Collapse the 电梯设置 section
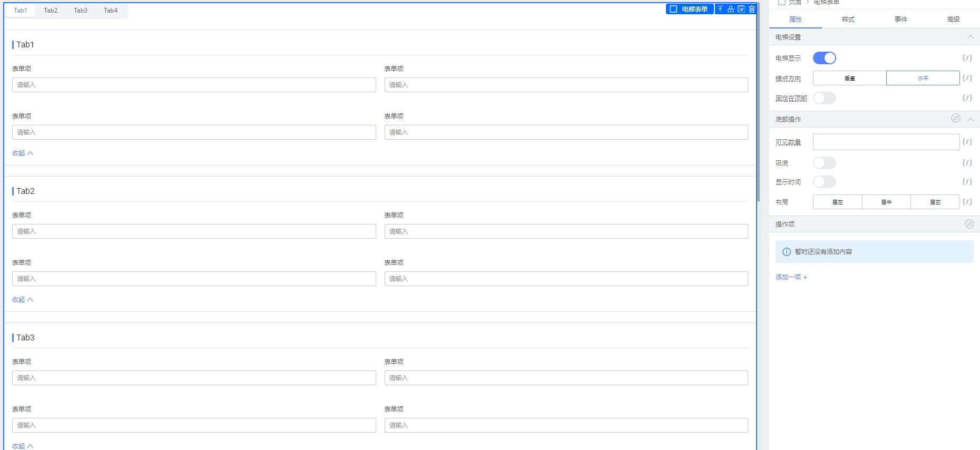The width and height of the screenshot is (980, 450). (x=971, y=37)
